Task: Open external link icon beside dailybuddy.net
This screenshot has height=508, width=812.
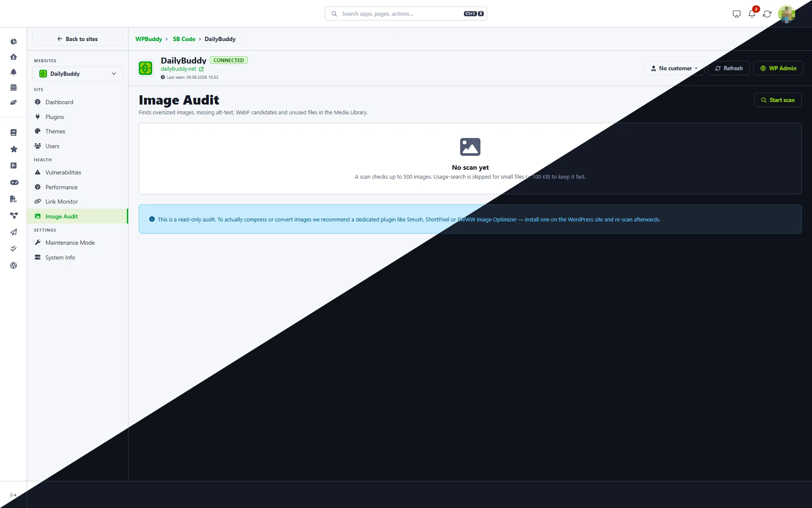Action: (201, 69)
